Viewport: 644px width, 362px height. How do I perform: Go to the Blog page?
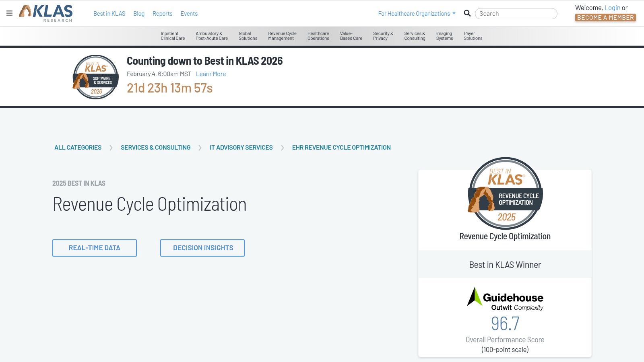click(x=139, y=14)
